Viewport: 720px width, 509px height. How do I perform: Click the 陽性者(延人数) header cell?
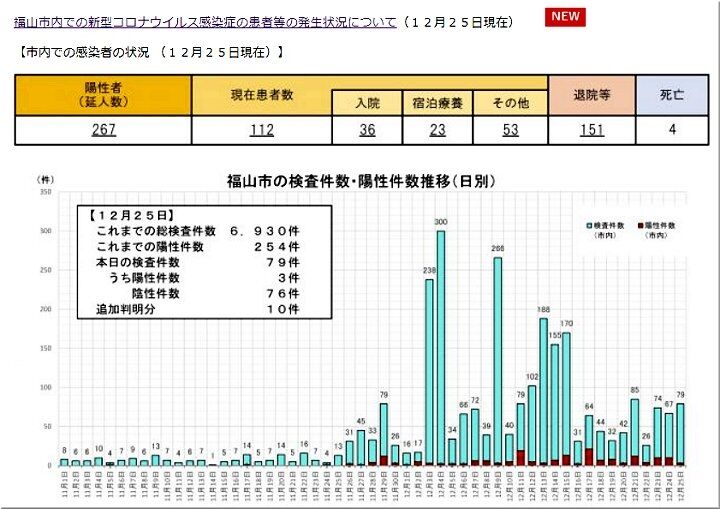[x=103, y=95]
